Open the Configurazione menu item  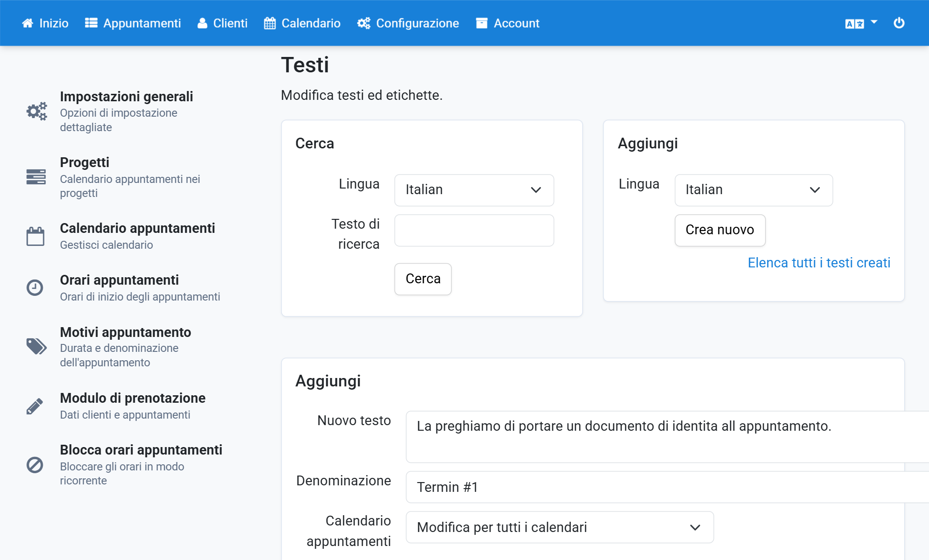coord(408,23)
